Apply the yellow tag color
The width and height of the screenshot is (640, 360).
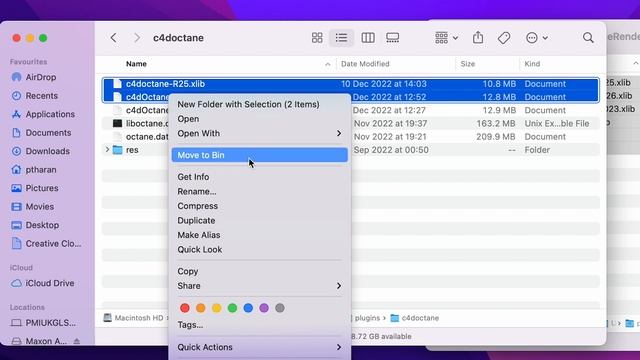216,308
